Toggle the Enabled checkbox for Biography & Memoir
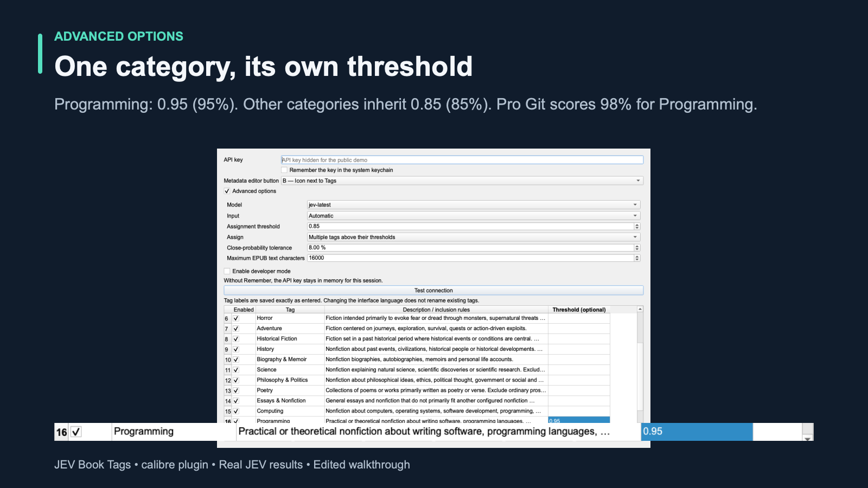This screenshot has height=488, width=868. 236,359
